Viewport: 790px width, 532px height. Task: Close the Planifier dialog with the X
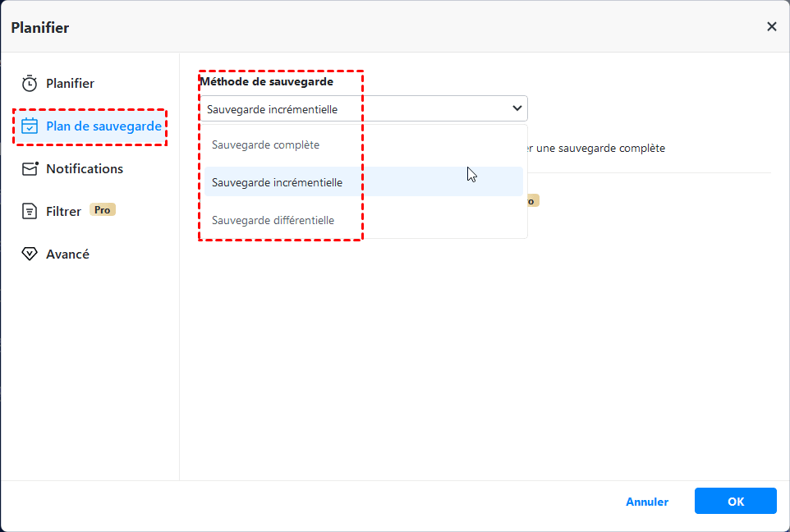click(x=771, y=27)
